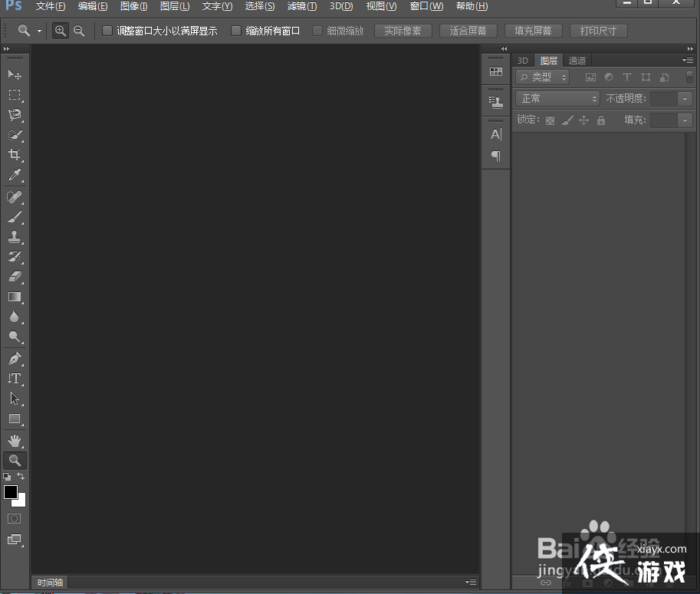Toggle lock position

(584, 120)
